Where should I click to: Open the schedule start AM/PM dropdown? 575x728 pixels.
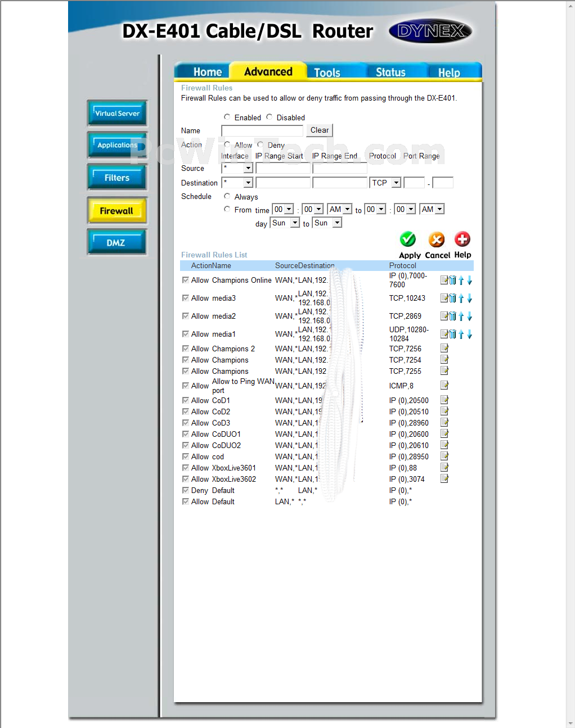click(x=340, y=209)
